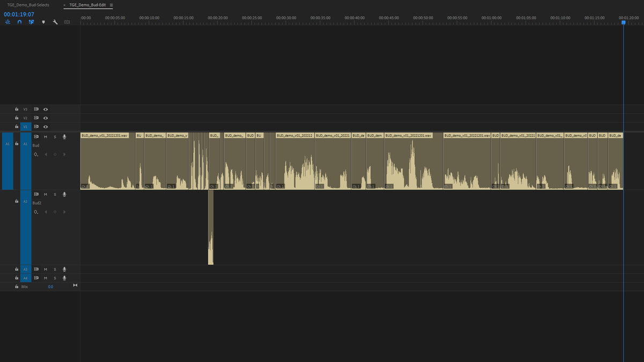Mute the Bud audio track A1
This screenshot has height=362, width=644.
tap(46, 137)
